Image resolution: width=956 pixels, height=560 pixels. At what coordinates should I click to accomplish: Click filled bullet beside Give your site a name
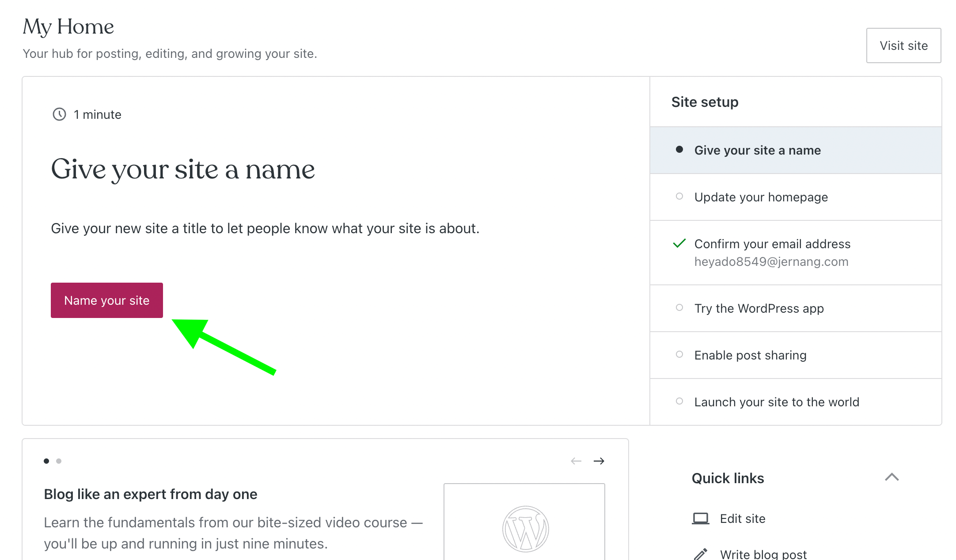coord(679,150)
